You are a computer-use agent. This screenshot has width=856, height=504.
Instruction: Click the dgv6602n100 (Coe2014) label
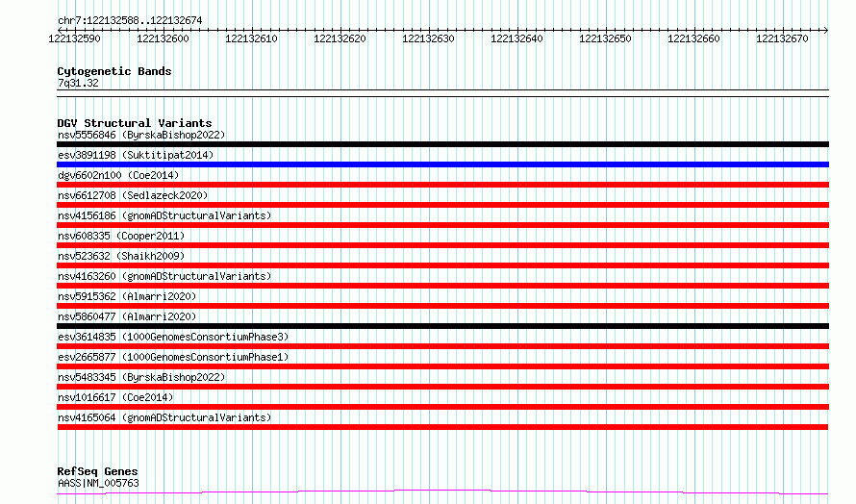pos(118,175)
